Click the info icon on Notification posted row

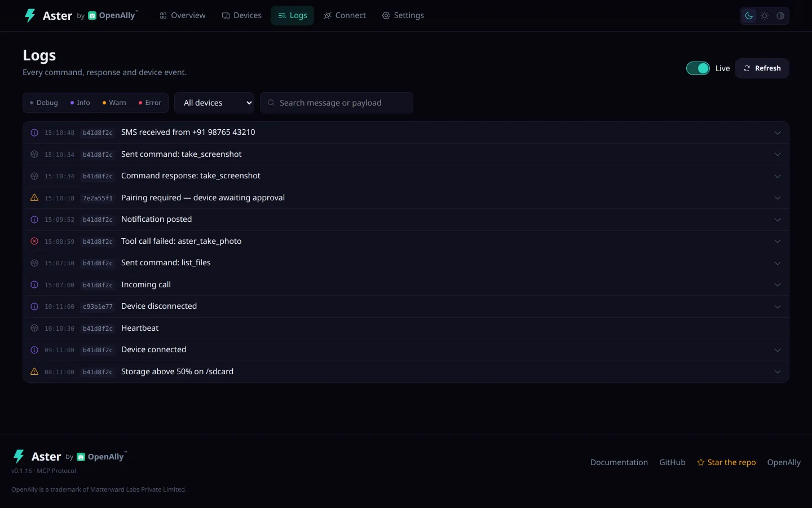tap(34, 220)
